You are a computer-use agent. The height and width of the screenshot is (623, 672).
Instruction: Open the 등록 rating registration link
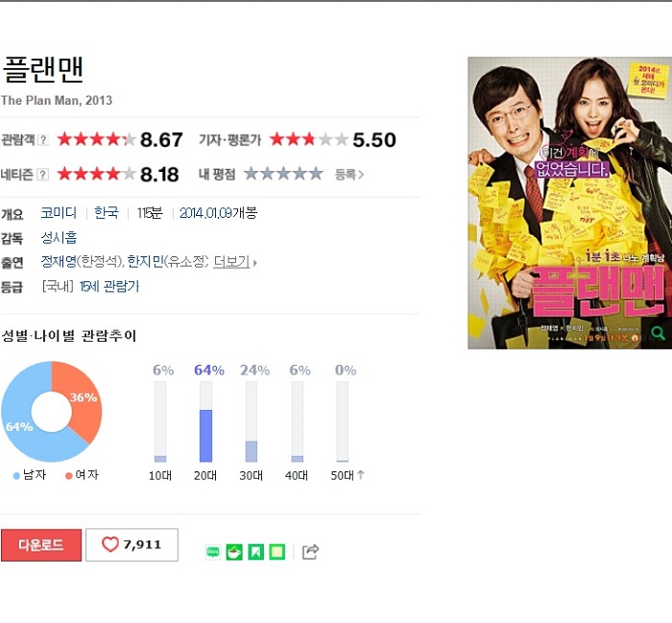point(349,175)
